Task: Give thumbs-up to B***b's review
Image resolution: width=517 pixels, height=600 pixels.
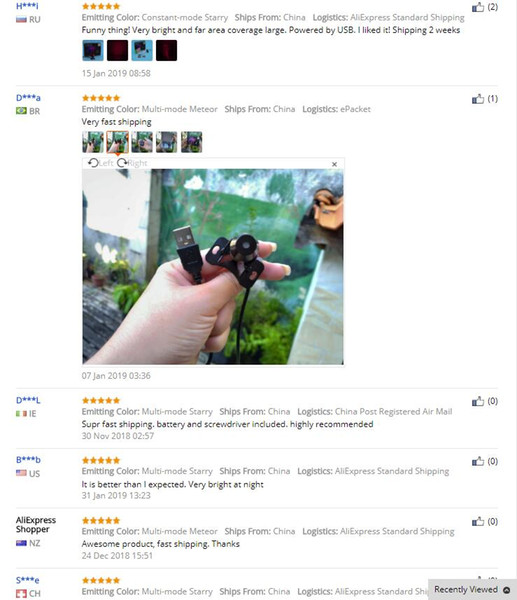Action: coord(478,461)
